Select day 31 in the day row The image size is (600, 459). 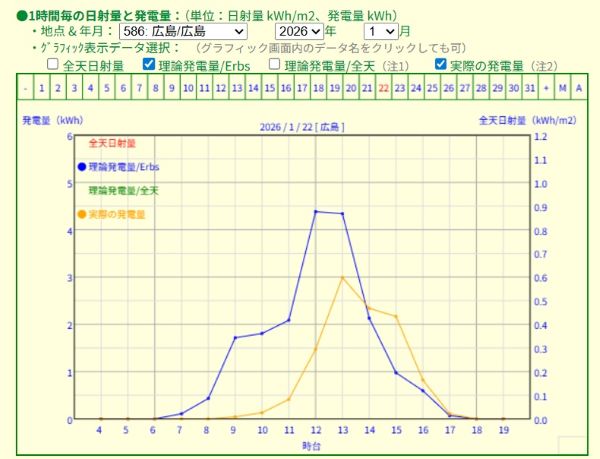[x=530, y=89]
